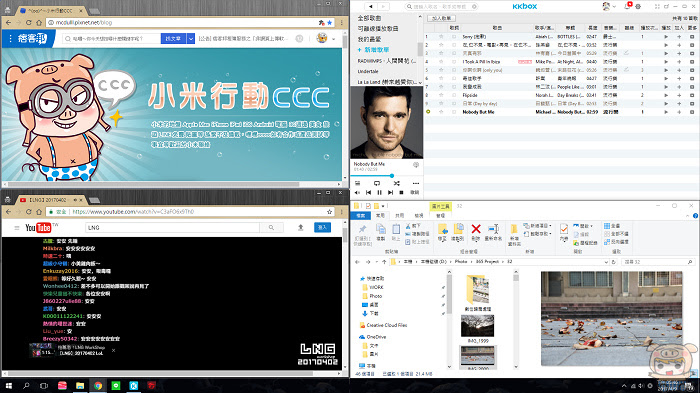Bookmark the Pixnet page with star icon
This screenshot has height=393, width=700.
click(329, 22)
